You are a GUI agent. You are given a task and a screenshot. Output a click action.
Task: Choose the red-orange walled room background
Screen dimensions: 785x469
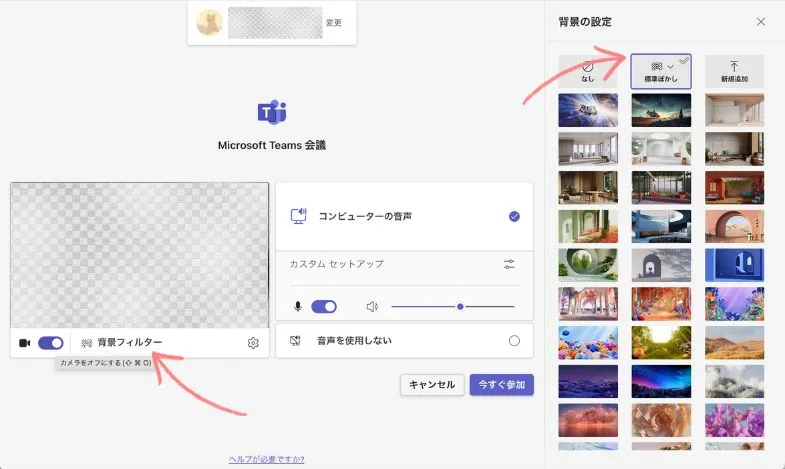[734, 188]
